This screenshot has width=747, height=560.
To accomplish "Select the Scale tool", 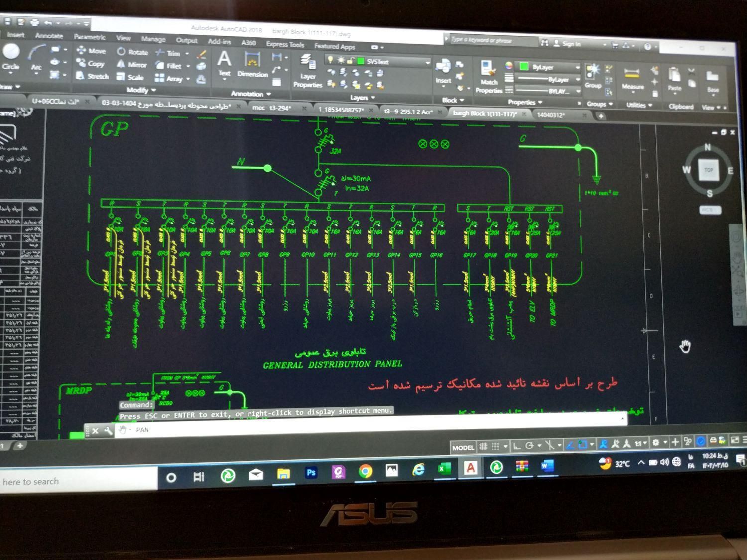I will point(130,77).
